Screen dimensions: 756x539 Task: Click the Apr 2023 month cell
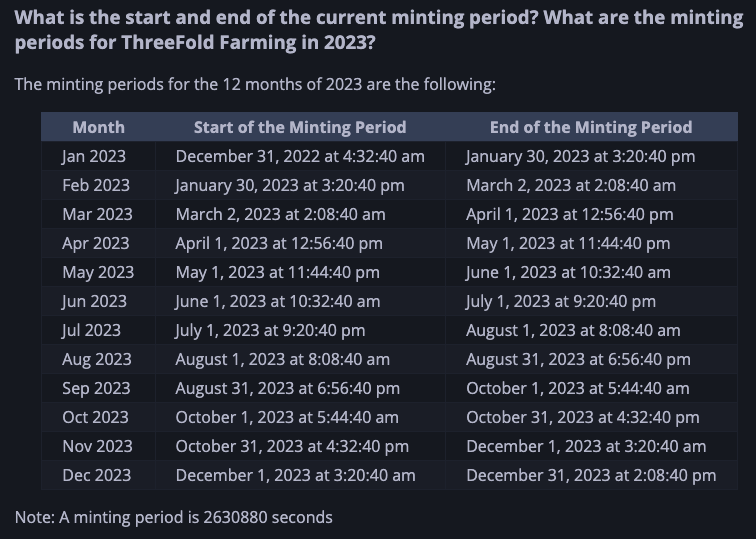[x=96, y=243]
